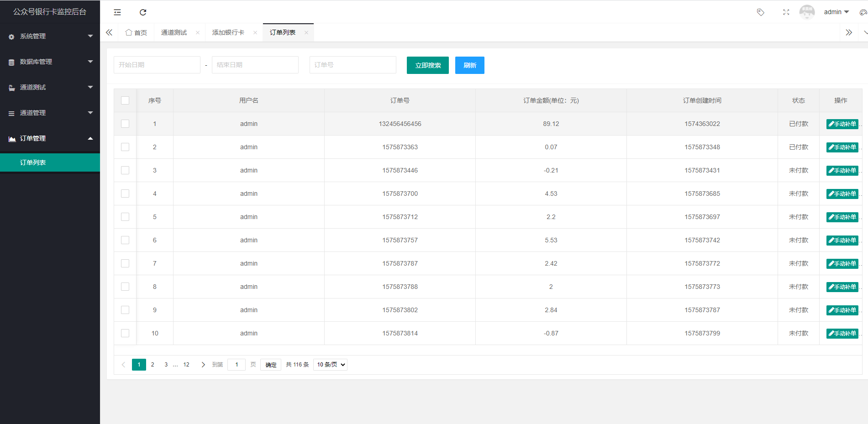Screen dimensions: 868x424
Task: Toggle fullscreen mode icon
Action: (x=786, y=12)
